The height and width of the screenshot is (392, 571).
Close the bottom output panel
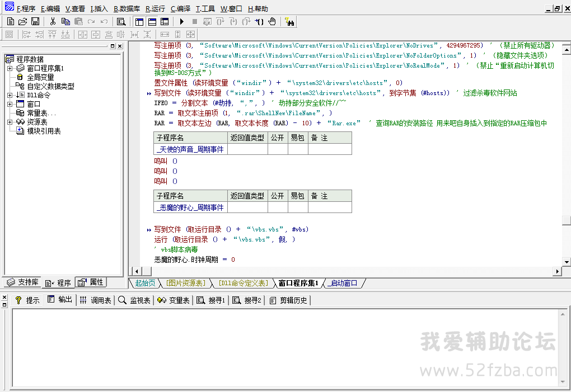tap(4, 297)
